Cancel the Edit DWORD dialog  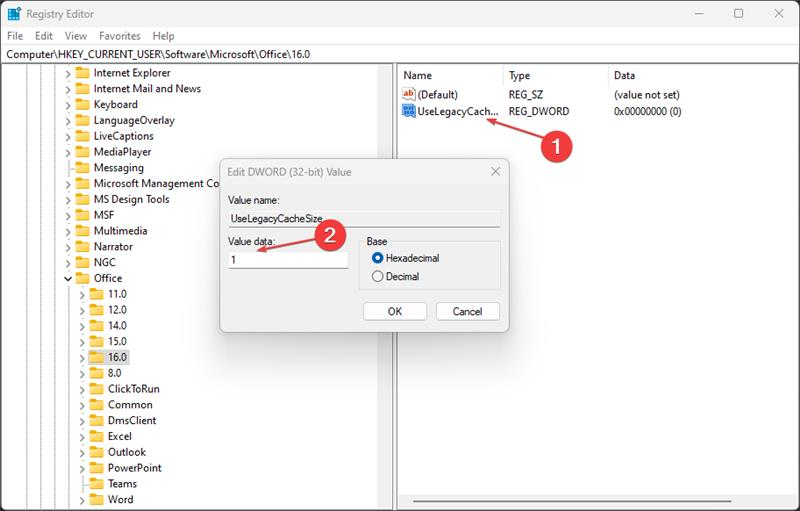(467, 312)
